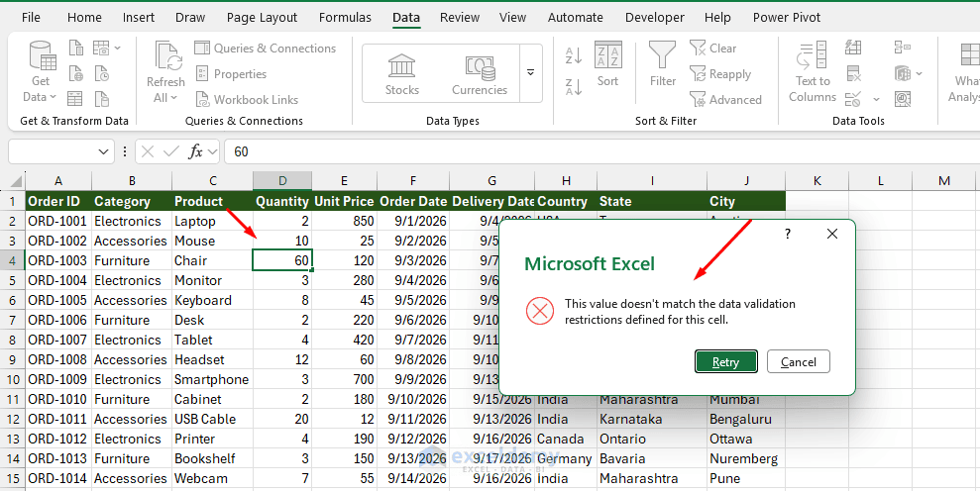Click the Recent Sources icon
Viewport: 980px width, 491px height.
point(102,73)
